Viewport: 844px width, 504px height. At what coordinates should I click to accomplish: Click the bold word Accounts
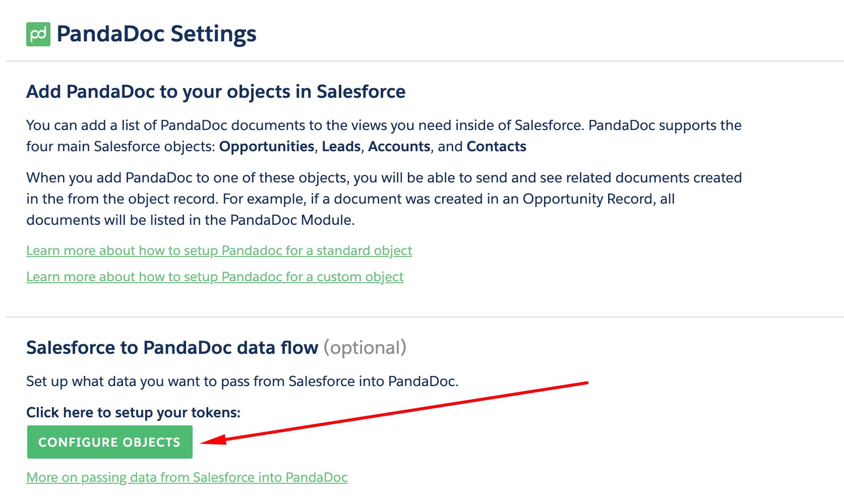coord(399,147)
